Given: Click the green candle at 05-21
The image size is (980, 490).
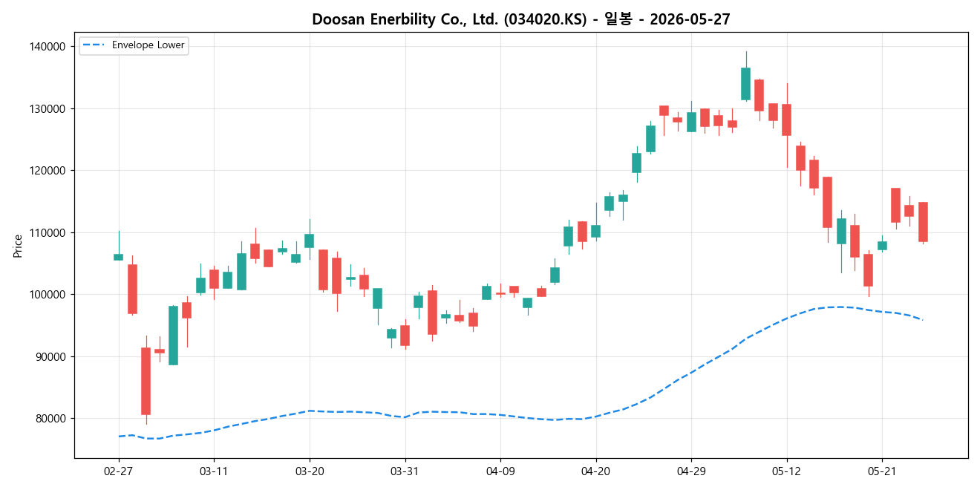Looking at the screenshot, I should [882, 246].
